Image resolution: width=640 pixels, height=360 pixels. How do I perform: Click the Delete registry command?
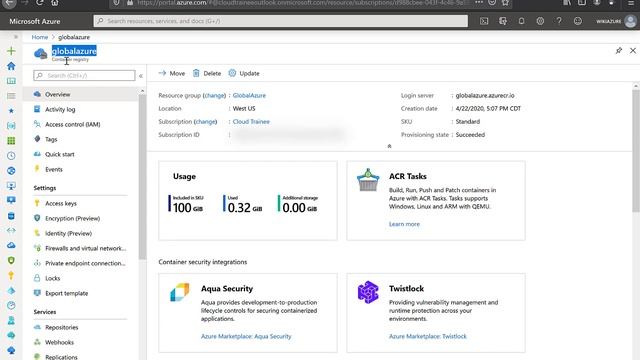pos(207,73)
